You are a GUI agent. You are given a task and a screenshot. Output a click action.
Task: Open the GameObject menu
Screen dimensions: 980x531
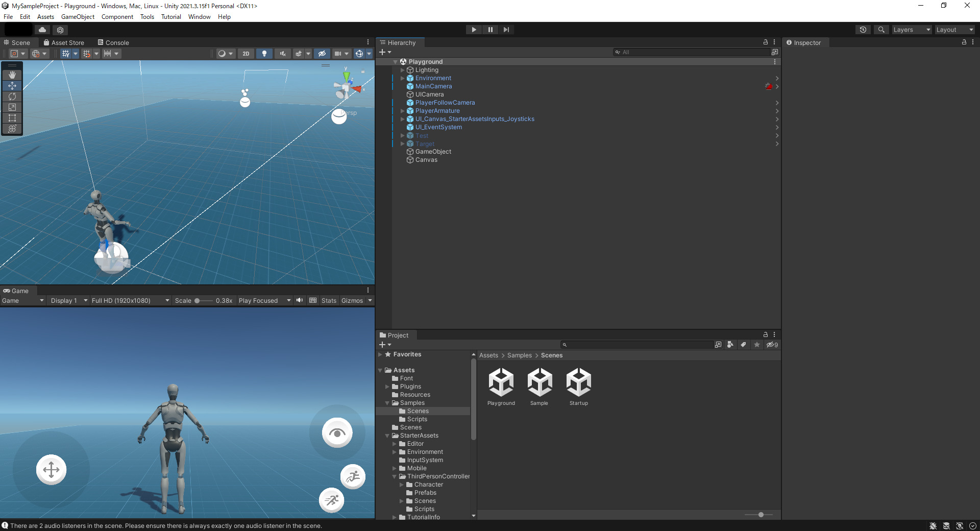(x=78, y=17)
